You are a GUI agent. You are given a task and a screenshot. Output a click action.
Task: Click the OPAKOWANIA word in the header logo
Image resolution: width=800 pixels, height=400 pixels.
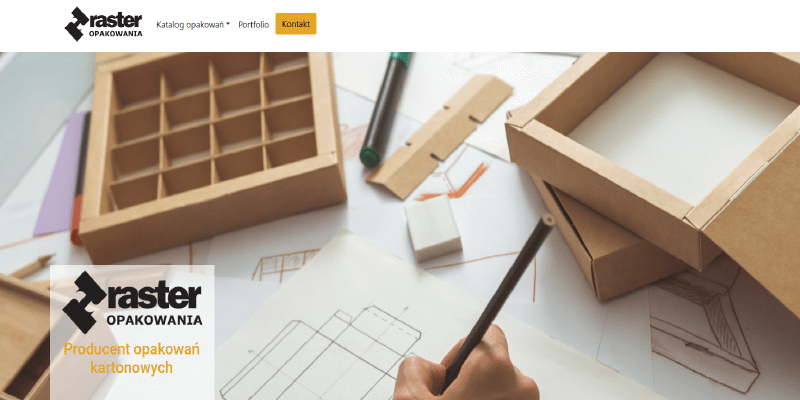[115, 34]
